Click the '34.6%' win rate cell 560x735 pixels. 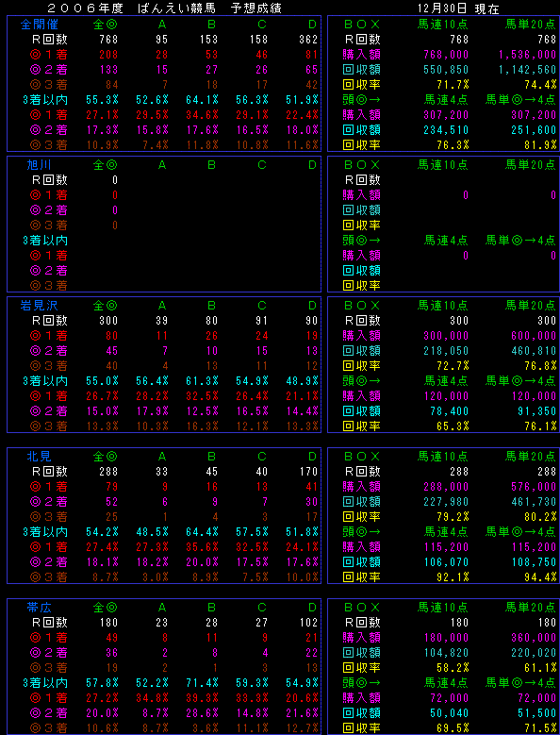[x=202, y=114]
